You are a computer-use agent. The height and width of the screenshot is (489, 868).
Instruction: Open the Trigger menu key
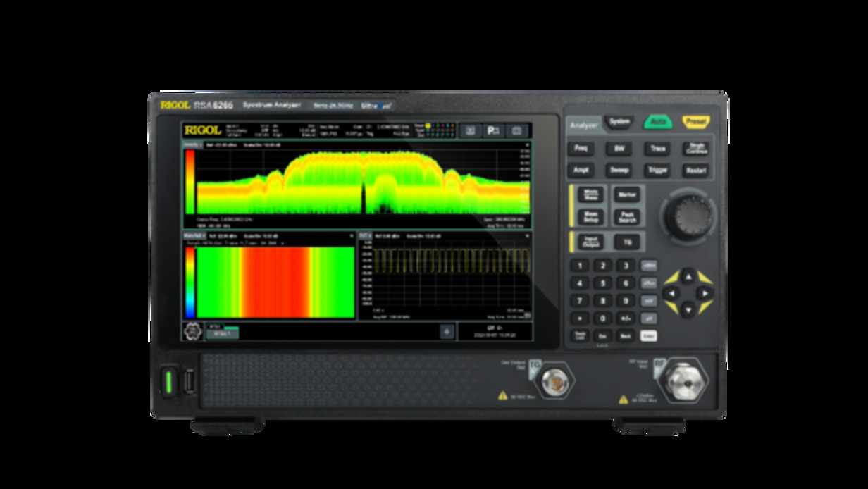tap(657, 171)
